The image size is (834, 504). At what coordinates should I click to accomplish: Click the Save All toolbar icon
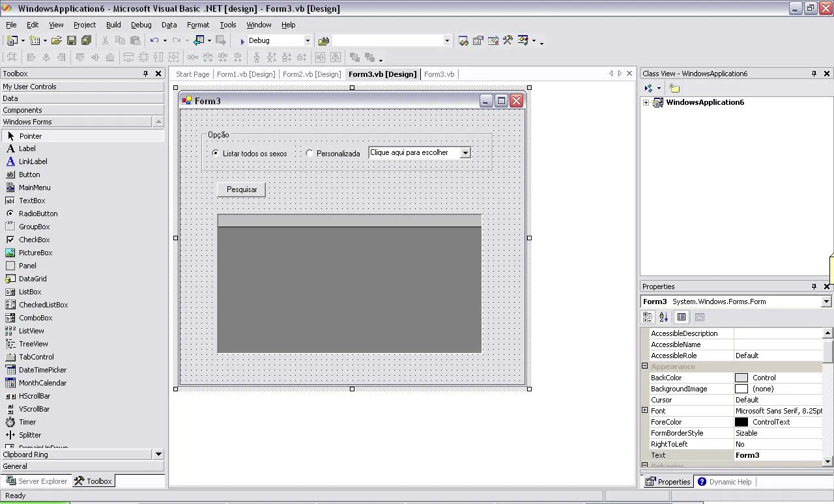point(86,40)
